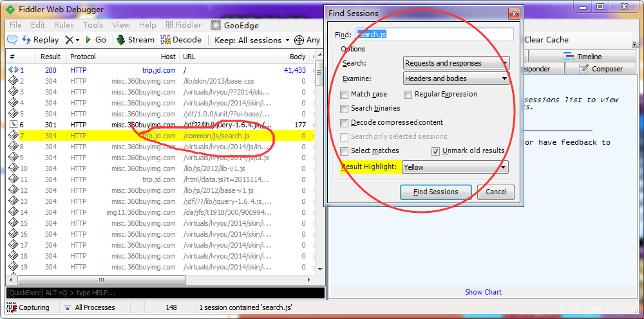This screenshot has width=644, height=319.
Task: Click highlighted session 7 icon
Action: click(x=13, y=135)
